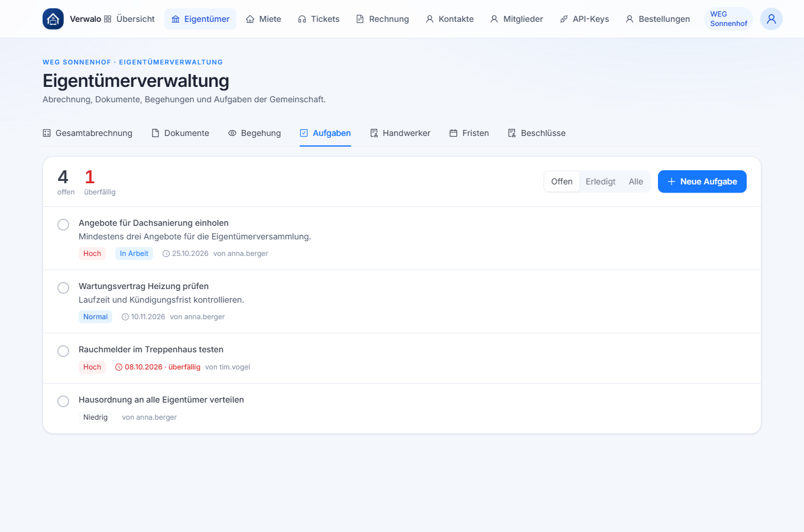Navigate to Bestellungen
804x532 pixels.
(658, 19)
